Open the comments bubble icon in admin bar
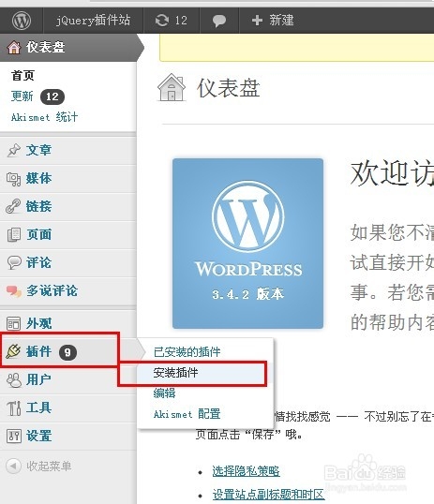The width and height of the screenshot is (434, 504). coord(219,21)
